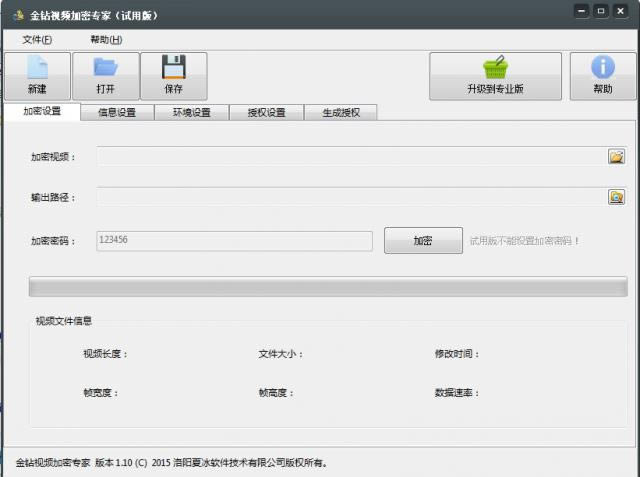Open the 帮助(H) menu
The image size is (640, 477).
click(x=106, y=40)
